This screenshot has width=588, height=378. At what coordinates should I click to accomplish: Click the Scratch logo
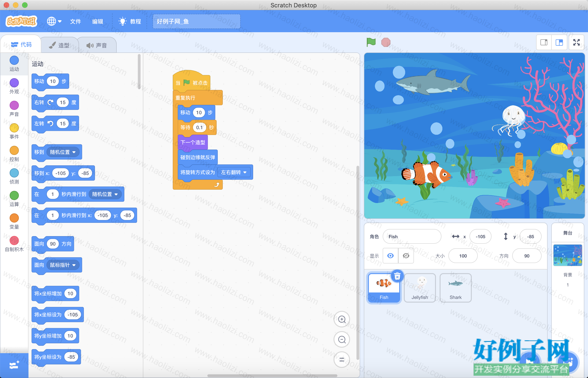(x=21, y=21)
